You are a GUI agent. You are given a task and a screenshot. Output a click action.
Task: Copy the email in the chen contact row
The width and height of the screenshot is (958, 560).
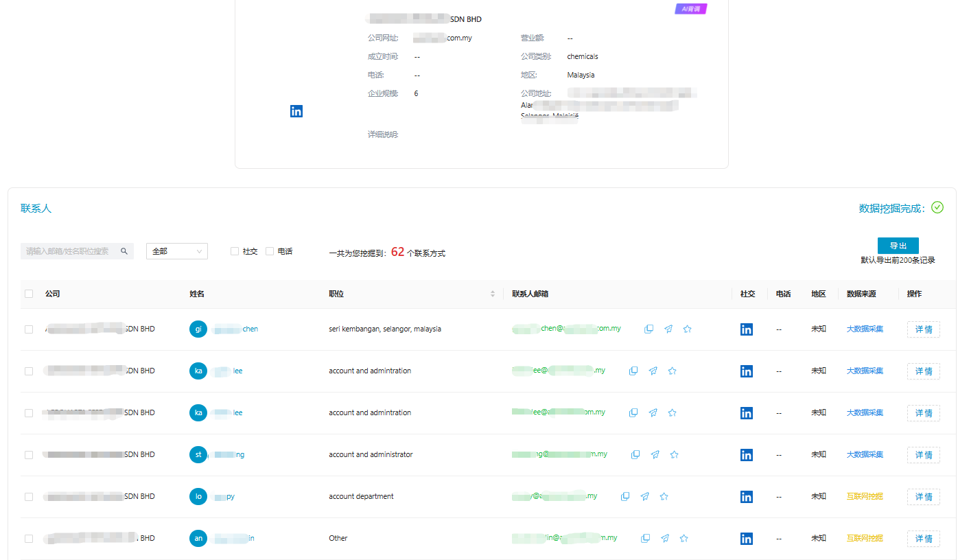[x=649, y=329]
